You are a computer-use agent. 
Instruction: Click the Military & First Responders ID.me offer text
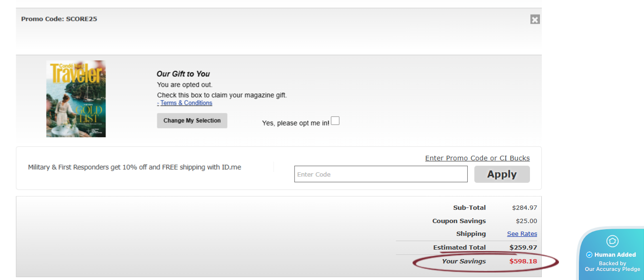(135, 167)
